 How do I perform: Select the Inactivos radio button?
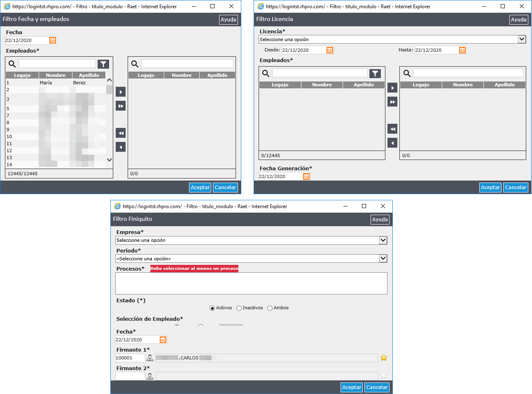tap(239, 308)
